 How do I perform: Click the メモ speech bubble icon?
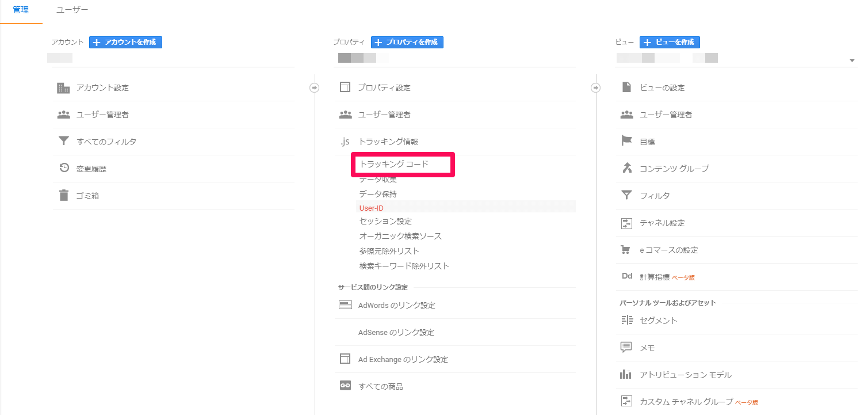tap(626, 348)
